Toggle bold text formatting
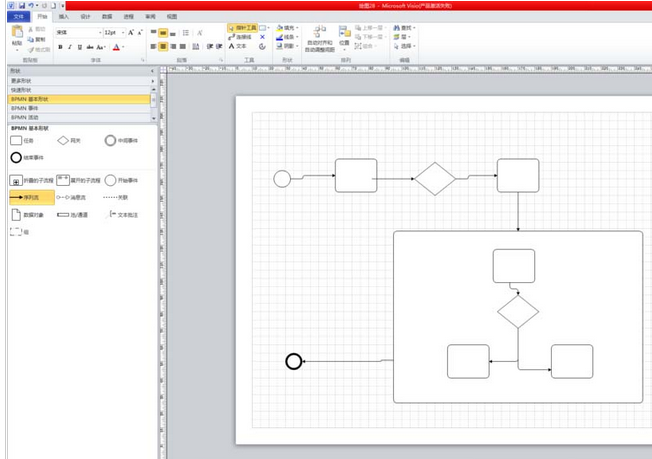 tap(60, 47)
